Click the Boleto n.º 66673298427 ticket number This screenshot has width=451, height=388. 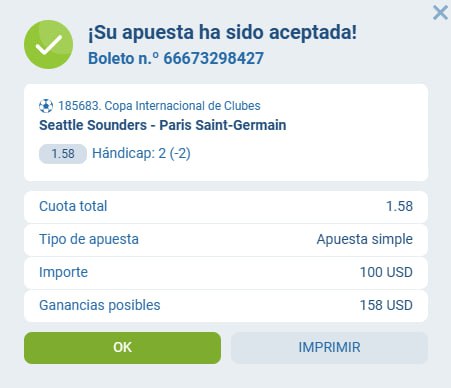pyautogui.click(x=176, y=59)
